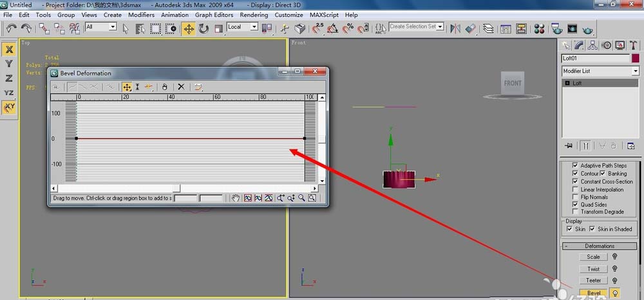This screenshot has width=644, height=300.
Task: Click Scale Control Point in Bevel Deformation
Action: 138,87
